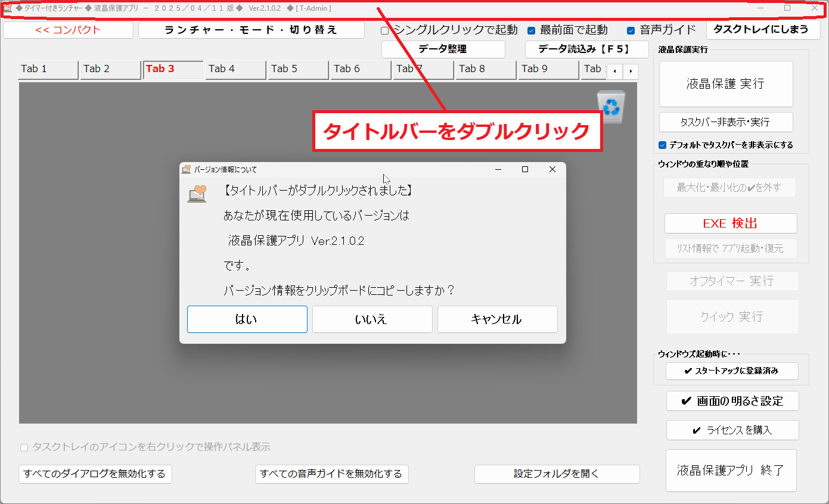Click データ読込み【F5】
This screenshot has width=829, height=504.
586,49
